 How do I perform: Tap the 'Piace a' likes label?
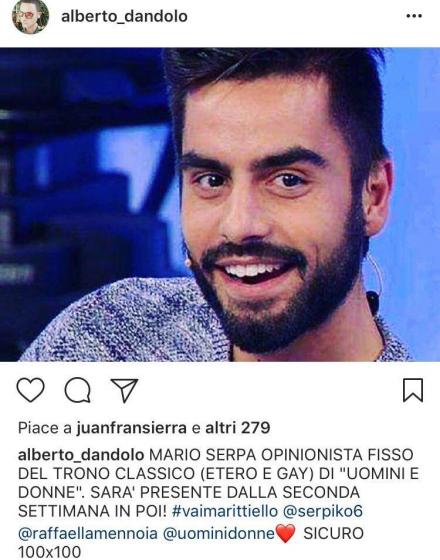(45, 428)
